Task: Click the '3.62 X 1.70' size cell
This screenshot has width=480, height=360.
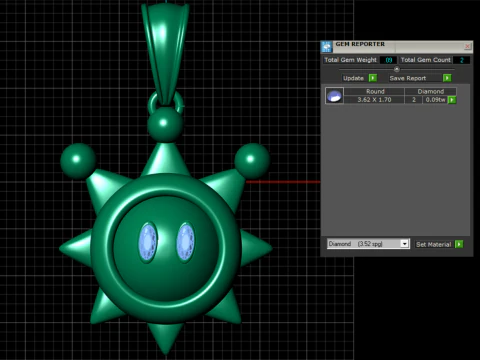Action: click(374, 100)
